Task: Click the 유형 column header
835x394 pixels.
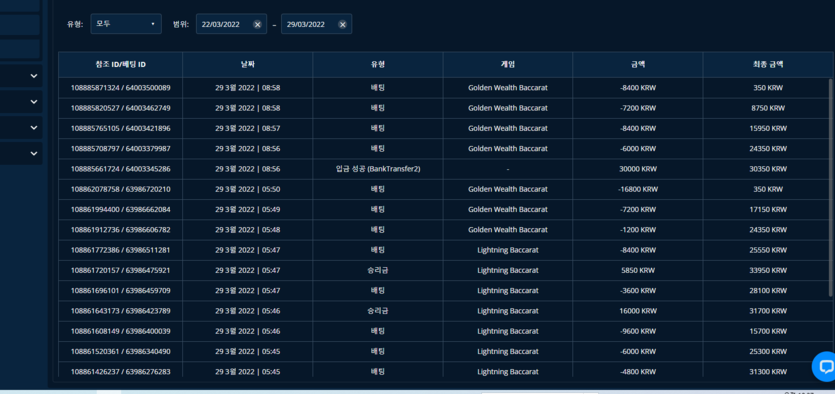Action: tap(378, 64)
